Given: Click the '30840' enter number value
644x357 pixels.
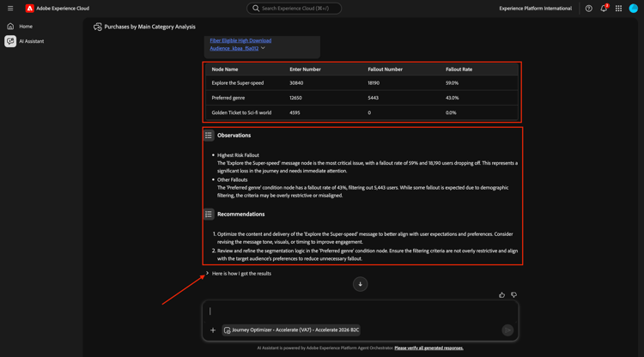Looking at the screenshot, I should pos(296,83).
